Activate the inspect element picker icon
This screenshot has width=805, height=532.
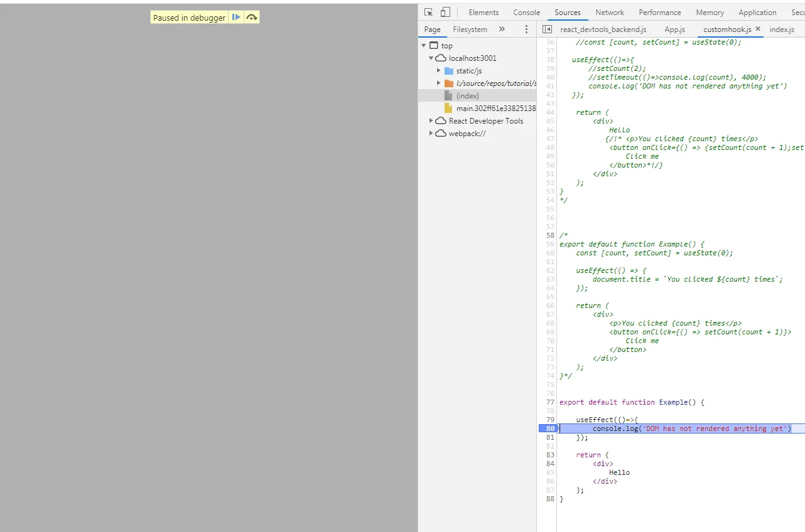click(429, 13)
